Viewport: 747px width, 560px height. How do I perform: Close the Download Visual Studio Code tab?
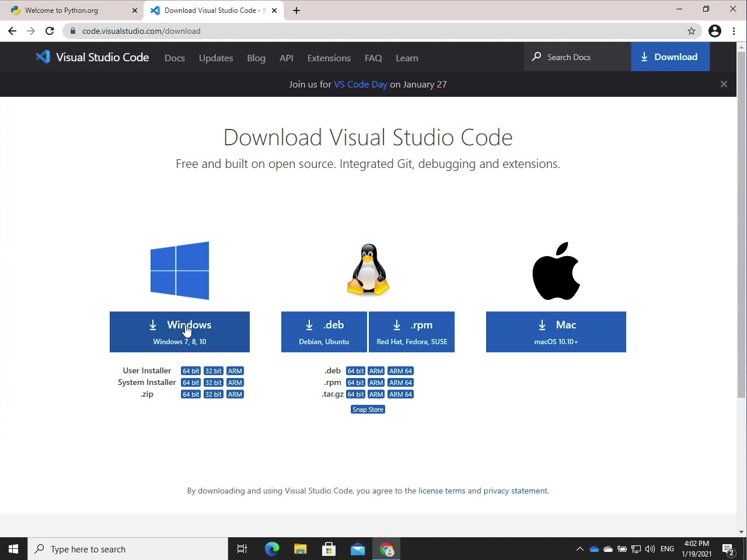pyautogui.click(x=274, y=10)
